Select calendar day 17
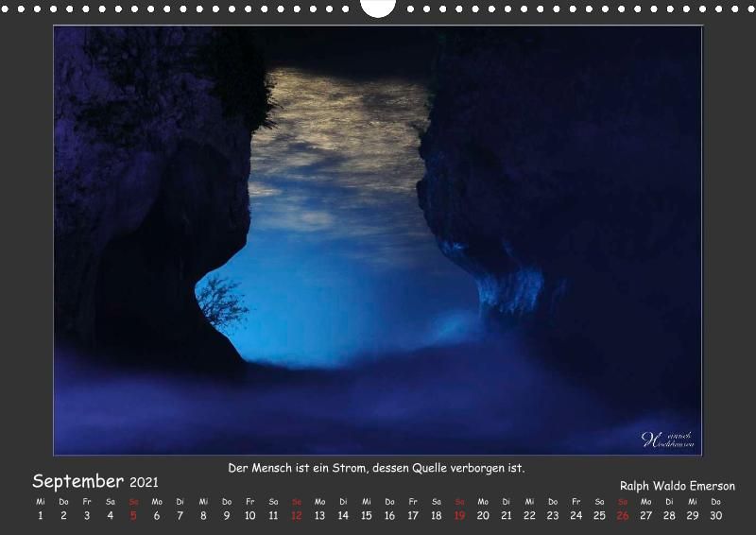Viewport: 756px width, 535px height. click(x=413, y=515)
